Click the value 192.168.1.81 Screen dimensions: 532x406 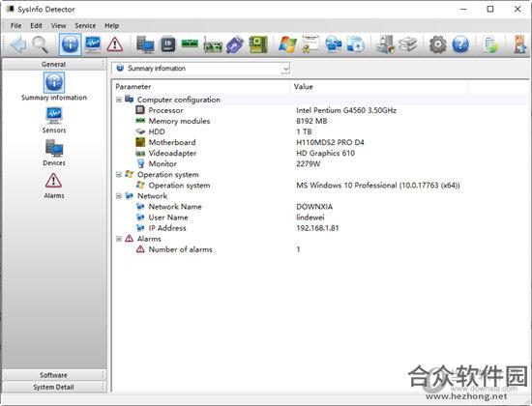317,228
